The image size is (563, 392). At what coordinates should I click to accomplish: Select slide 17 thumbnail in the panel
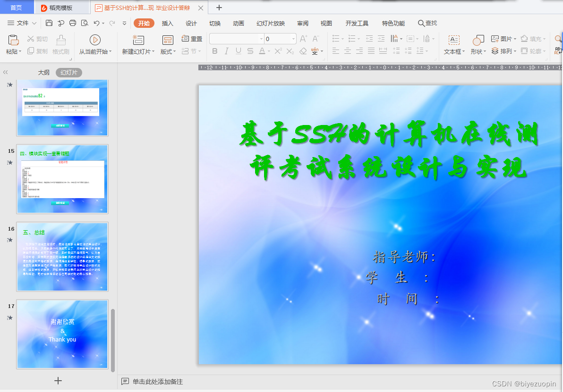point(62,334)
